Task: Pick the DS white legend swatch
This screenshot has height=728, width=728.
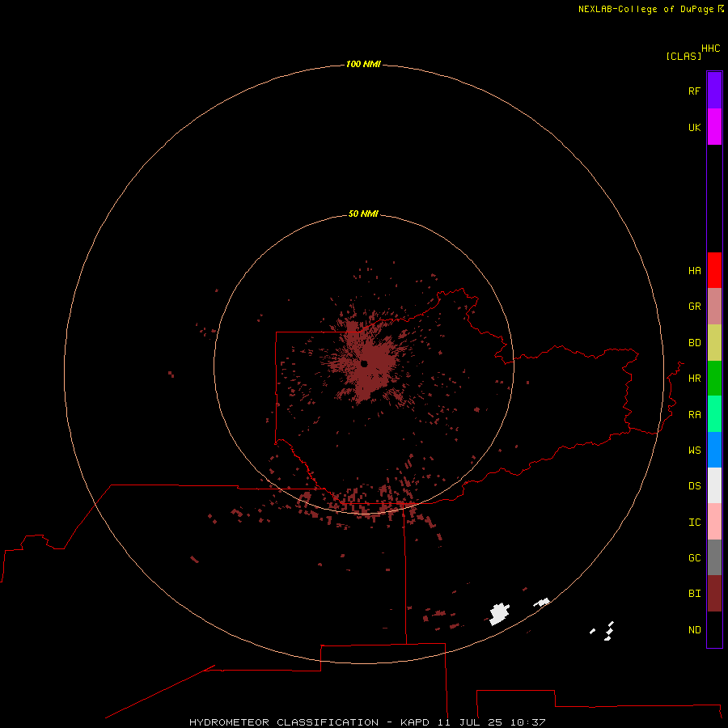Action: tap(714, 485)
